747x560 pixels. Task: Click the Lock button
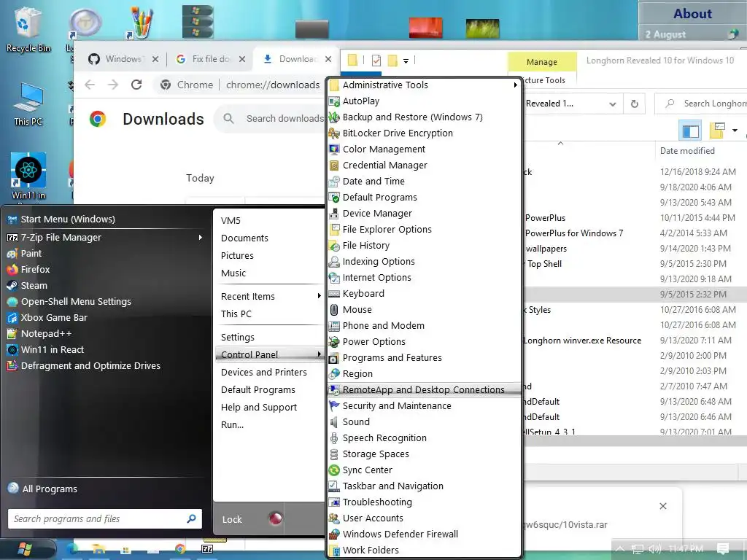coord(232,519)
